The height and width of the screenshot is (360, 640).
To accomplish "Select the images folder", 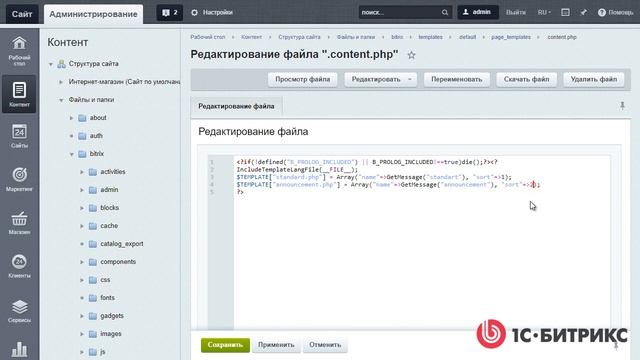I will 111,334.
